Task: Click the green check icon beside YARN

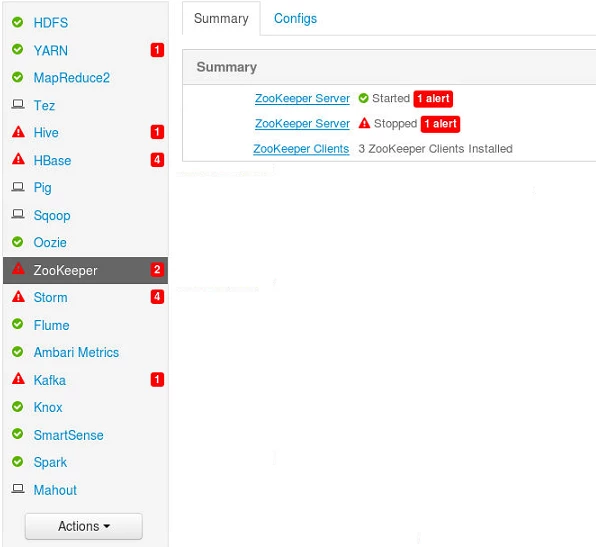Action: (17, 49)
